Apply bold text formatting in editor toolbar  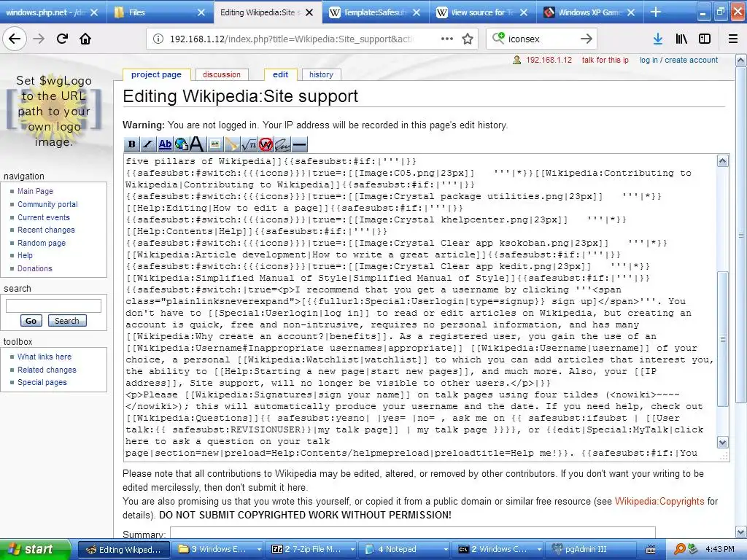pyautogui.click(x=131, y=144)
